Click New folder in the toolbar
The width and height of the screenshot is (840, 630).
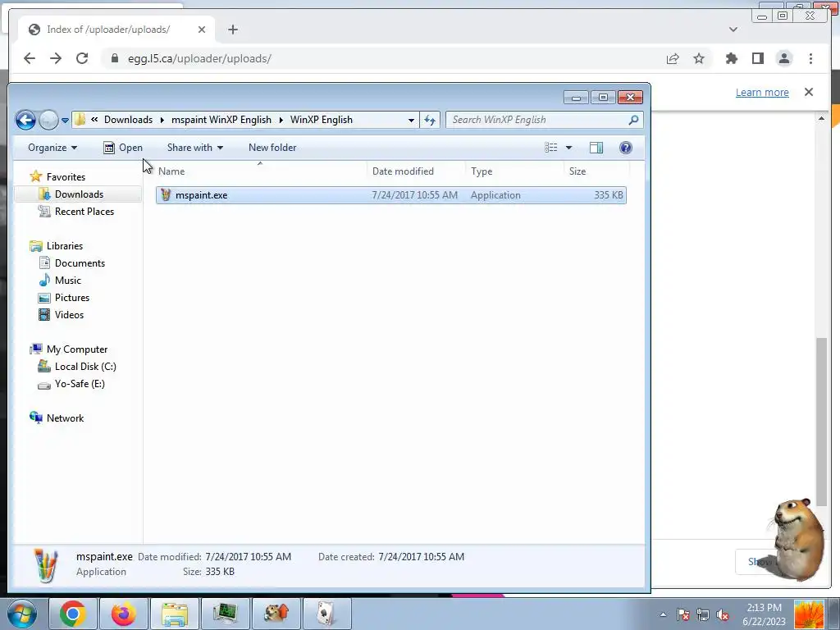272,148
